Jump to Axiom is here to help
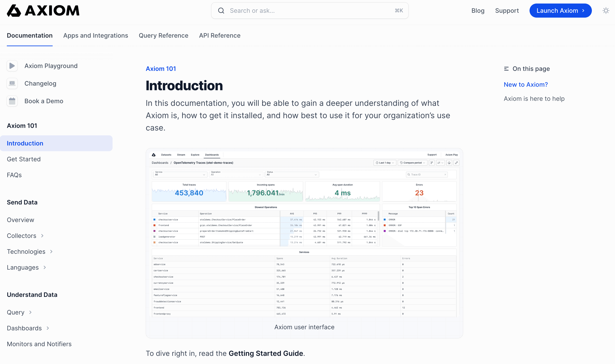Viewport: 615px width, 364px height. tap(534, 99)
